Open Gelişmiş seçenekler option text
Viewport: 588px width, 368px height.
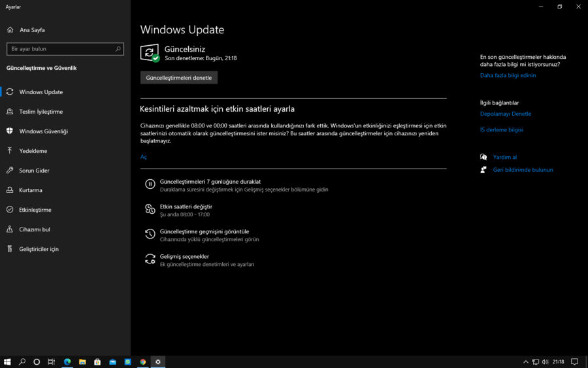click(x=184, y=257)
